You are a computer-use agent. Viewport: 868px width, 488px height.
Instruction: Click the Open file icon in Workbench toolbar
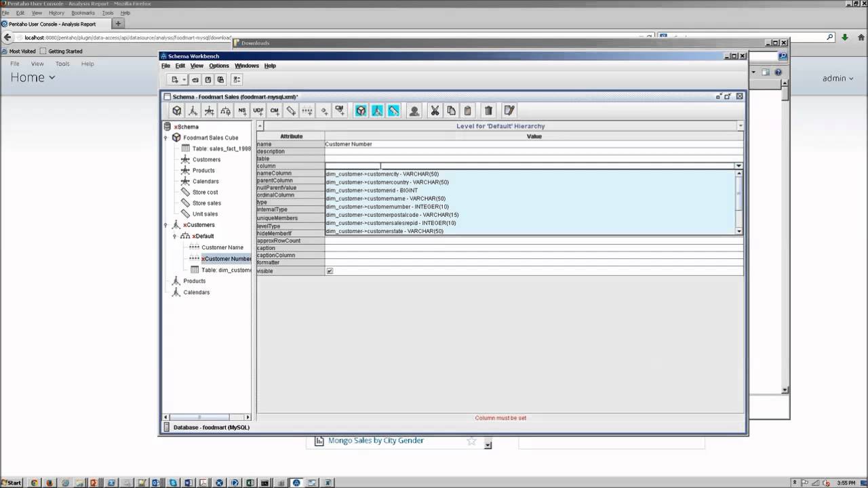click(x=195, y=79)
